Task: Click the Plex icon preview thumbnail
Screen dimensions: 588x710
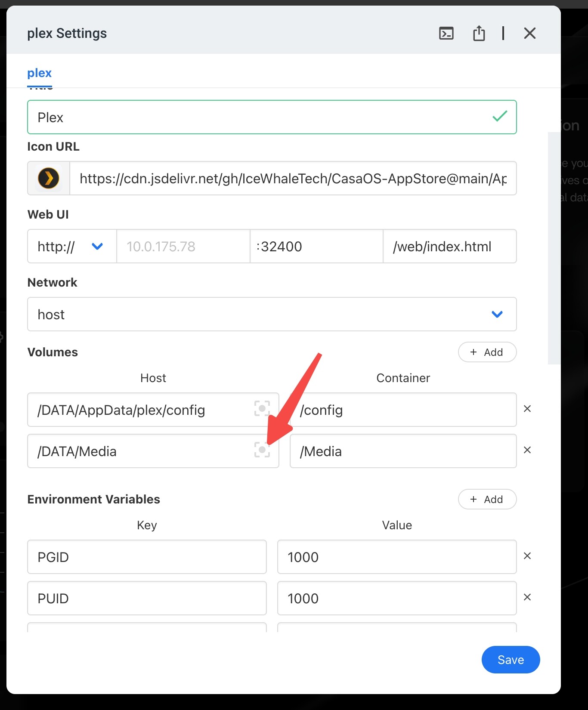Action: [49, 178]
